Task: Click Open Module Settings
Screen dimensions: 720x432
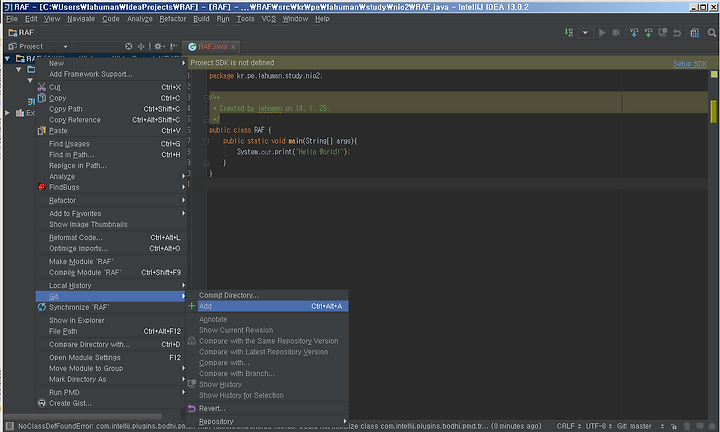Action: [x=111, y=357]
